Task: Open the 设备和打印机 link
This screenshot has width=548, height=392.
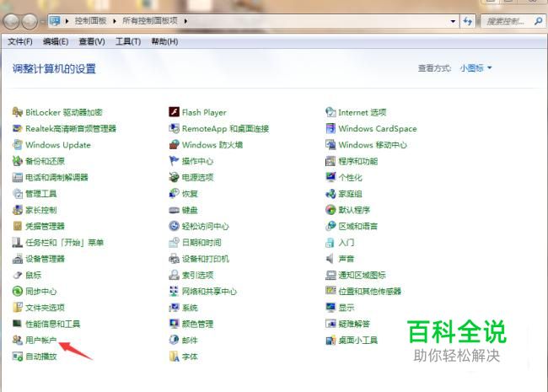Action: tap(206, 259)
